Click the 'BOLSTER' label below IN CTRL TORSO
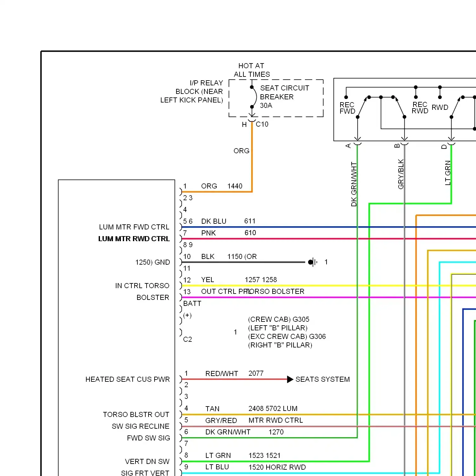Viewport: 476px width, 476px height. pos(153,298)
